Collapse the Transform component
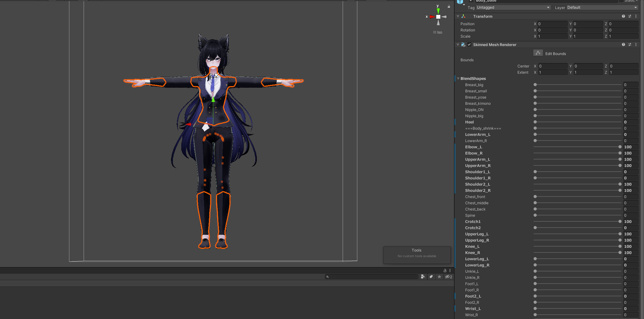 458,16
